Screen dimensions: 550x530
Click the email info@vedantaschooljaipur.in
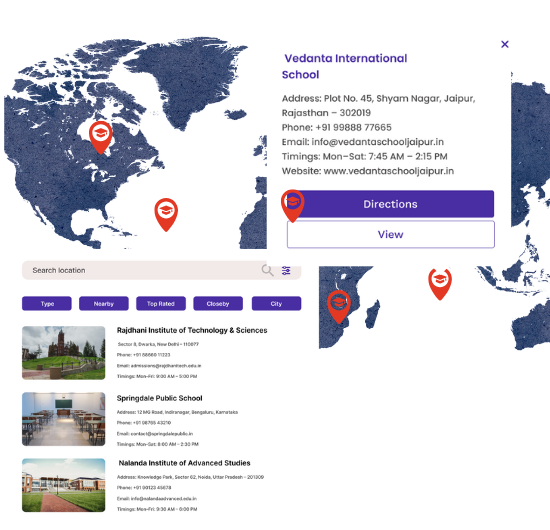coord(377,142)
